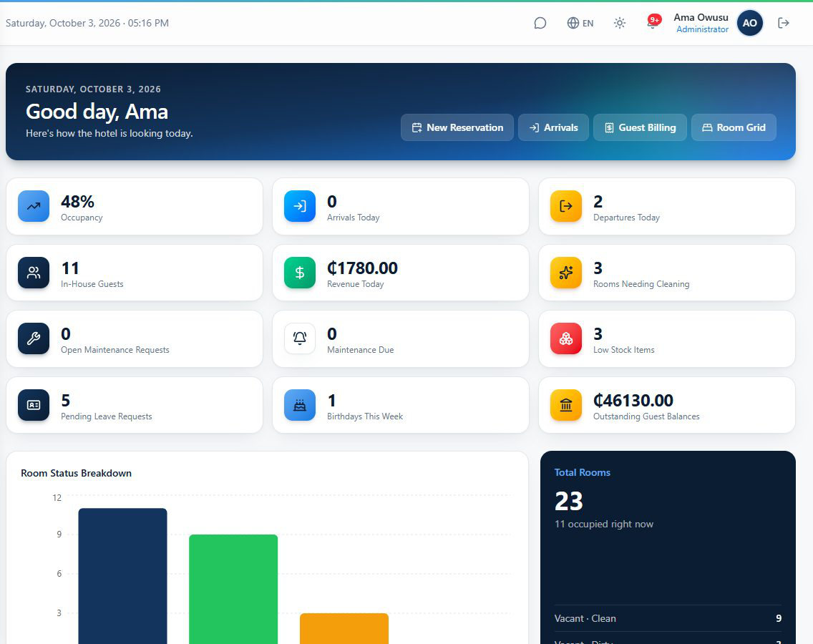Image resolution: width=813 pixels, height=644 pixels.
Task: Click the Revenue Today dollar icon
Action: pyautogui.click(x=300, y=273)
